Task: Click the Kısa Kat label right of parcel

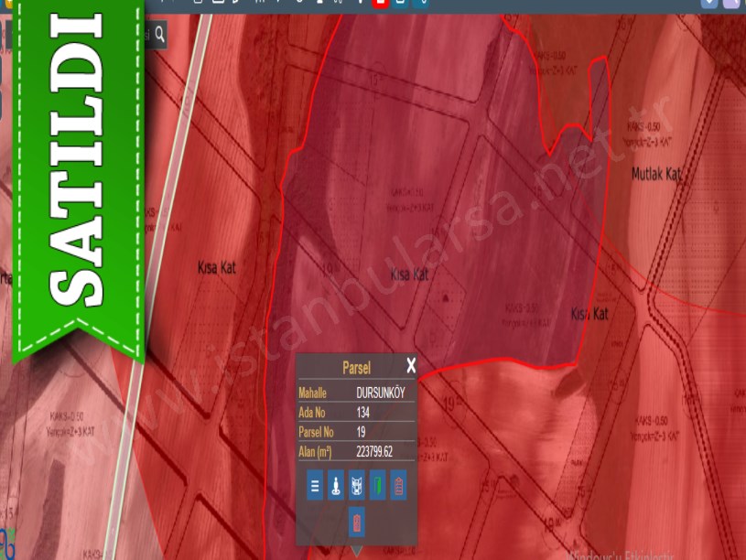Action: [x=589, y=314]
